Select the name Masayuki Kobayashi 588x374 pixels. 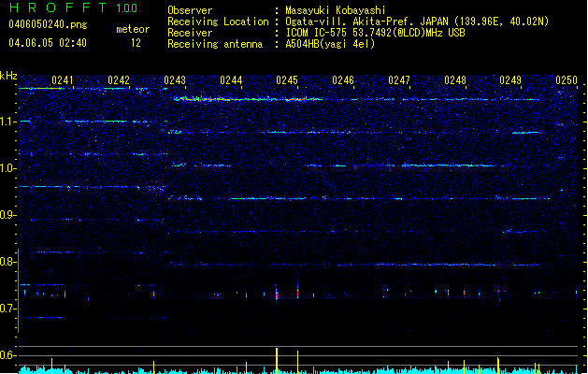tap(336, 10)
